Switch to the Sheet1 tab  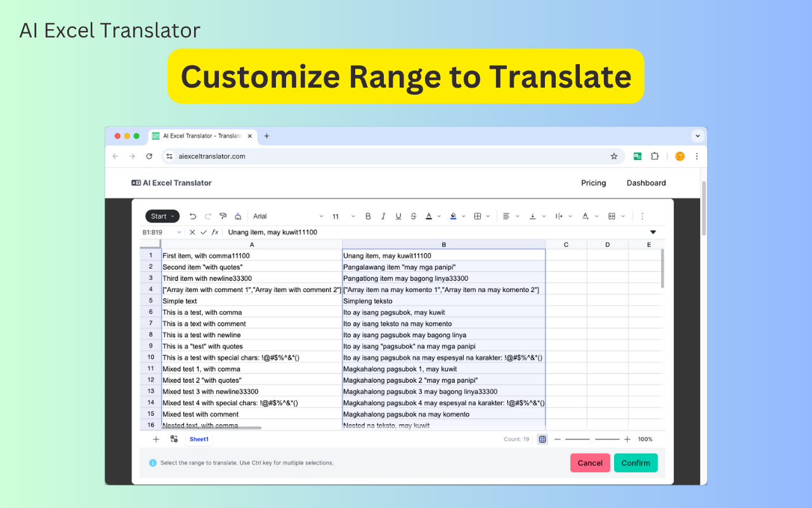click(x=199, y=439)
